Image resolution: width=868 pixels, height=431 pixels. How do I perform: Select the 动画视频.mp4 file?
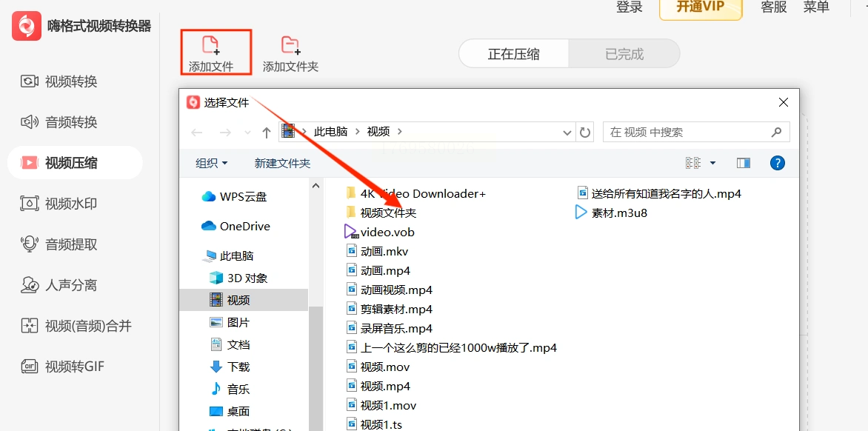(389, 290)
